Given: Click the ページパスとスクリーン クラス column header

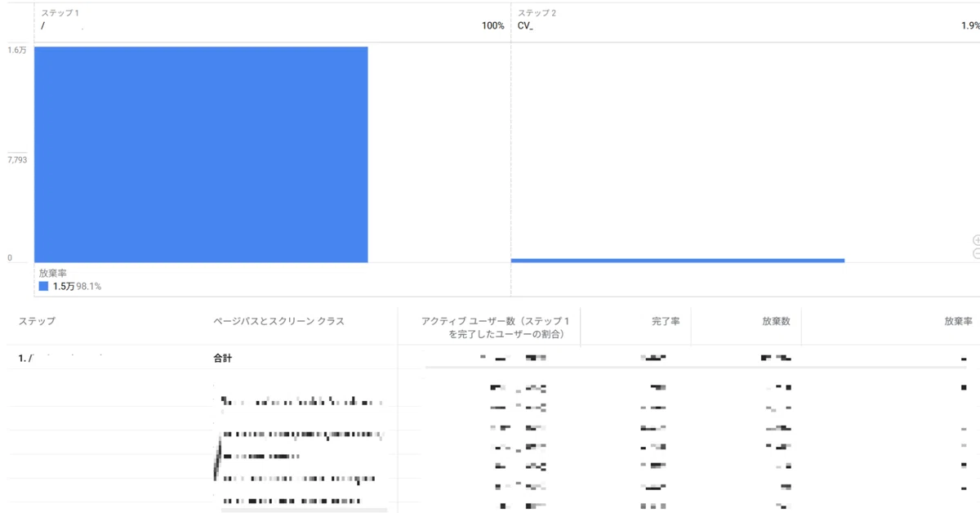Looking at the screenshot, I should coord(278,321).
